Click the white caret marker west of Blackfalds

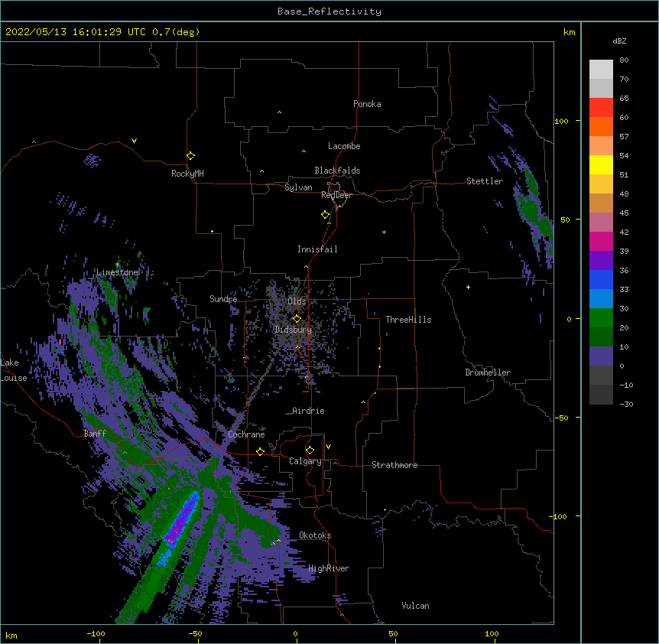tap(261, 171)
